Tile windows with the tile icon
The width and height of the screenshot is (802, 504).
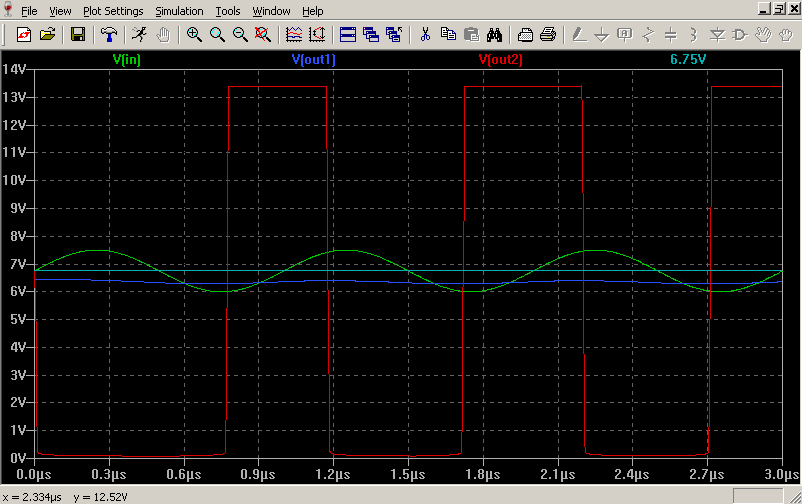pyautogui.click(x=348, y=35)
